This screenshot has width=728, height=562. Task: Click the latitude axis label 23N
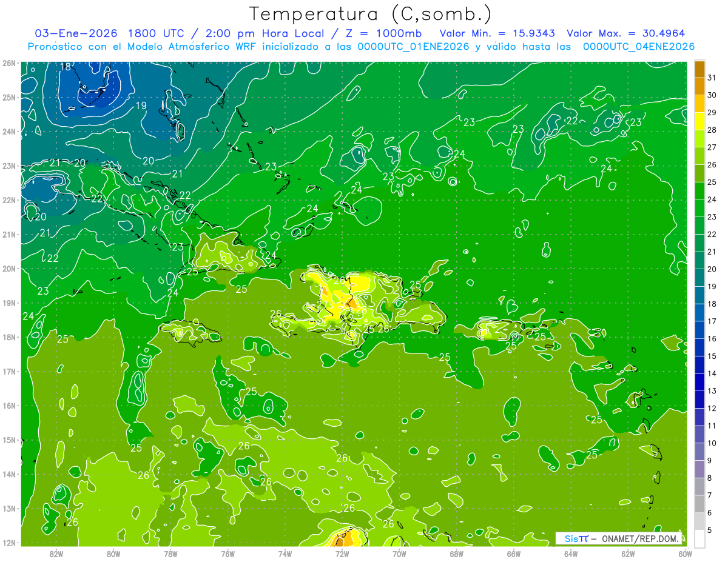click(x=9, y=166)
